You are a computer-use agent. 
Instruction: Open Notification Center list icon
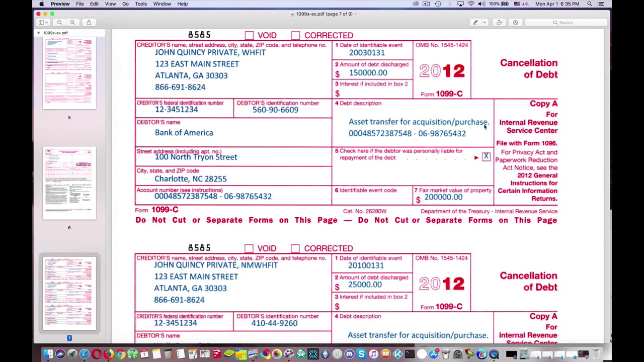pyautogui.click(x=601, y=4)
